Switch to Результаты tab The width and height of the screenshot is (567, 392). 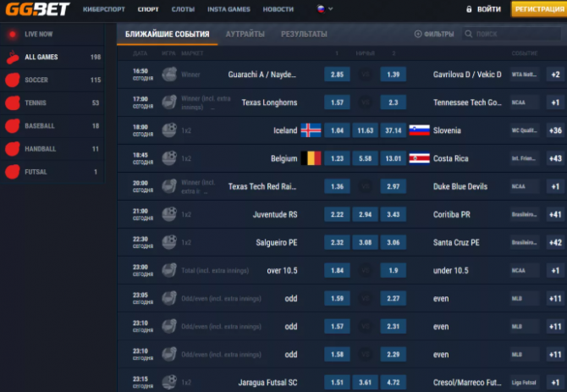click(x=304, y=34)
